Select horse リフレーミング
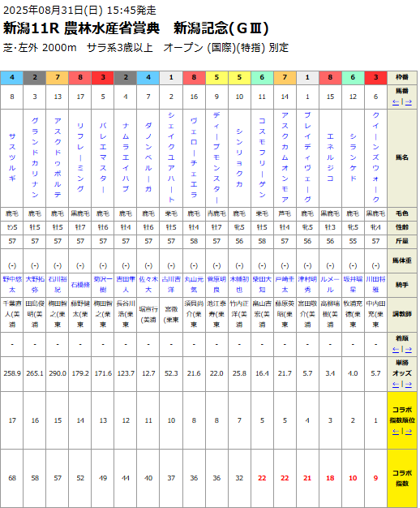 (x=80, y=157)
